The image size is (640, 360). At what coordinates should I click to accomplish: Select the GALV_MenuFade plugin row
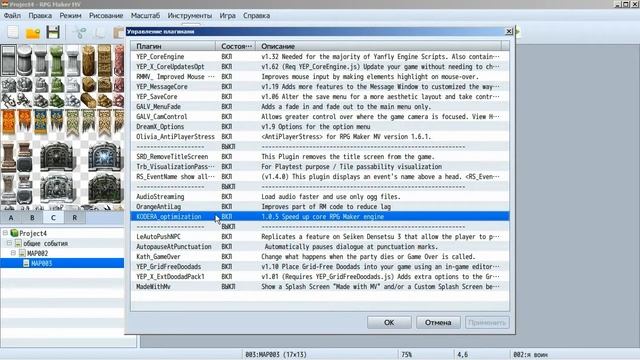(x=320, y=107)
